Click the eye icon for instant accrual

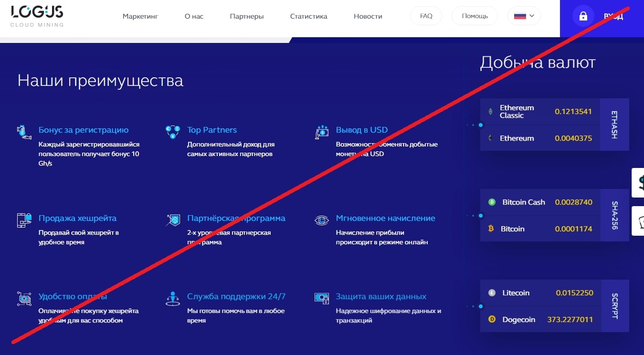pyautogui.click(x=322, y=220)
